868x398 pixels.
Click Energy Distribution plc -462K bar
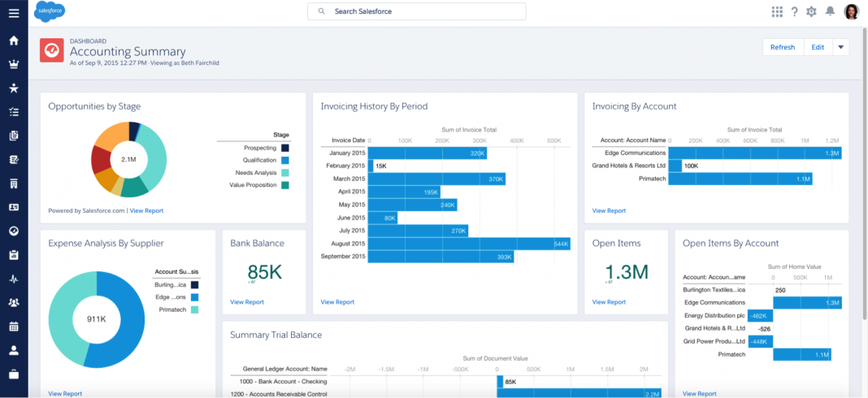tap(760, 316)
